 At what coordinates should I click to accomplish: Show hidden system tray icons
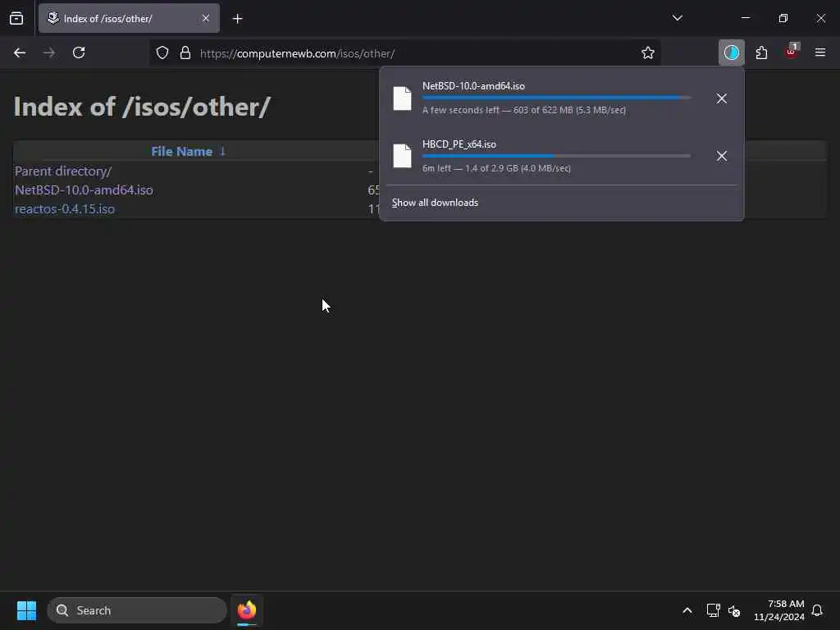687,610
